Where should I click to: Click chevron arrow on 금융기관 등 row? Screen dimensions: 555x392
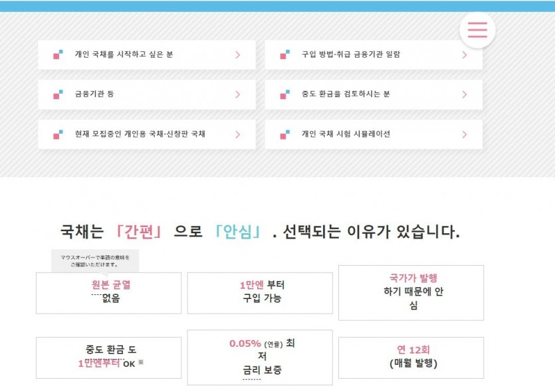[238, 94]
